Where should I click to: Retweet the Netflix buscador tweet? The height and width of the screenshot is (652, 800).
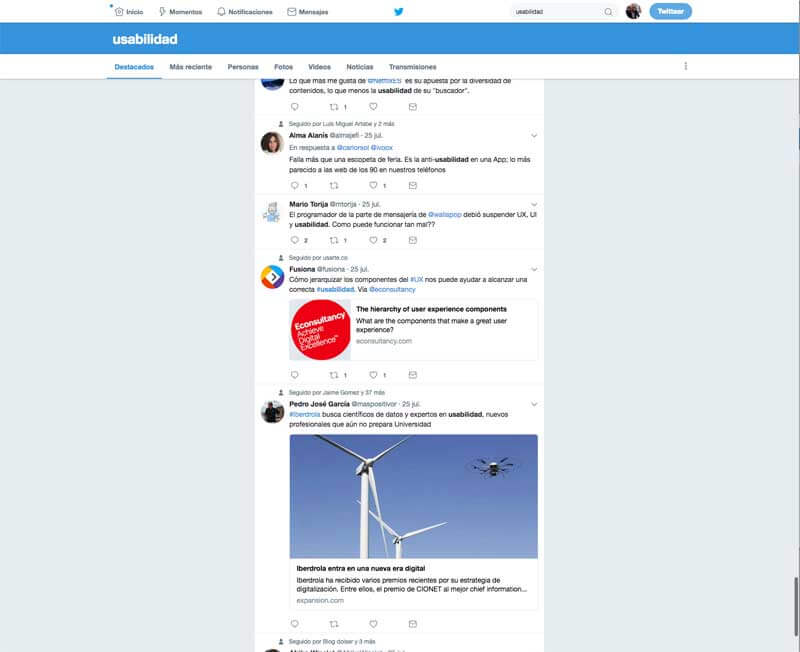tap(334, 107)
